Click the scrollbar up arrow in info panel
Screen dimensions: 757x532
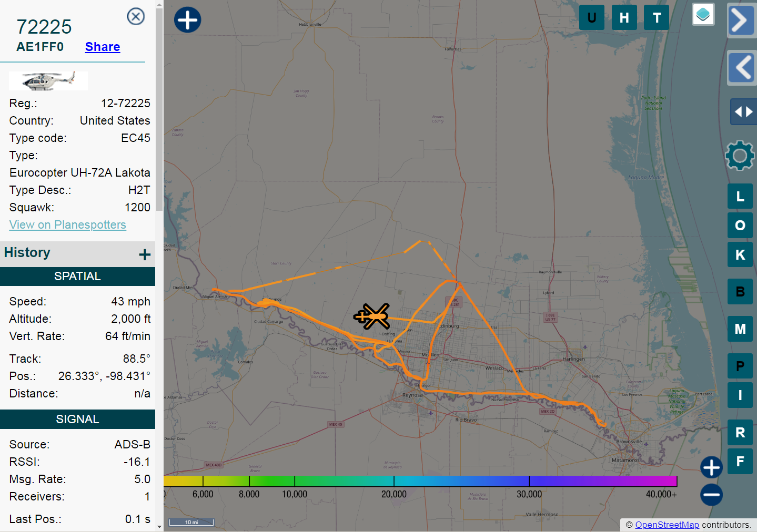(159, 4)
